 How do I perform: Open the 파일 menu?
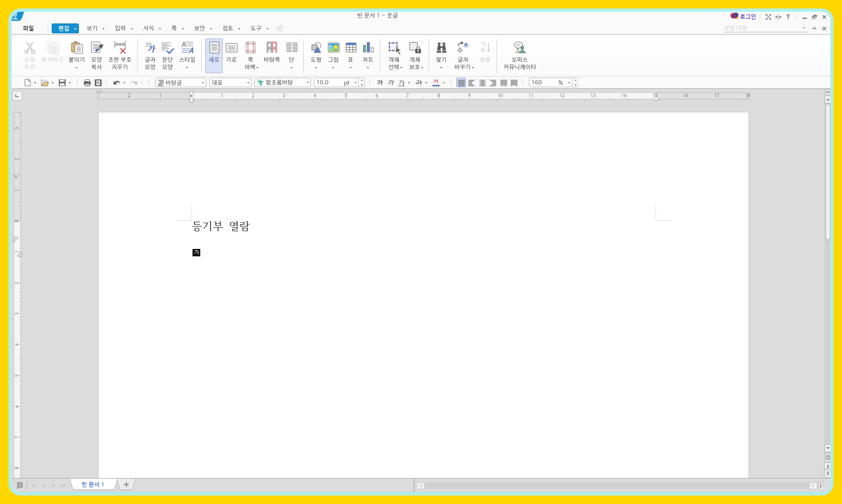click(28, 28)
